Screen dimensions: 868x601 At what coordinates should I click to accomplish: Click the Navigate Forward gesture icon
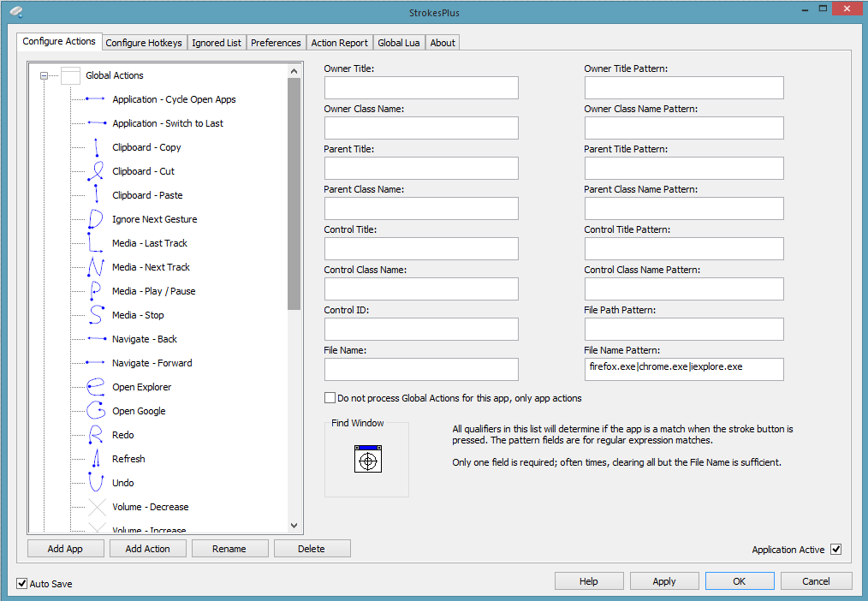pyautogui.click(x=95, y=363)
